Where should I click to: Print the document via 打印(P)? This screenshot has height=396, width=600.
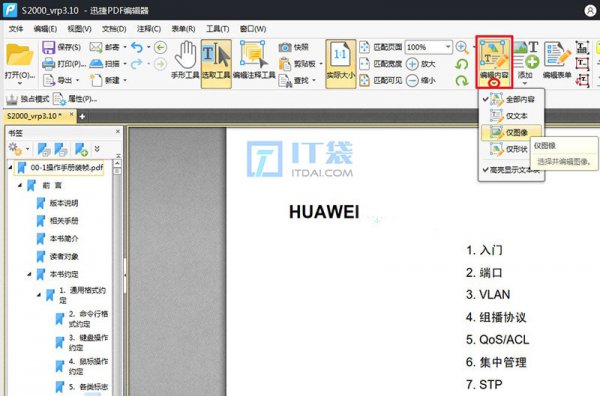64,64
